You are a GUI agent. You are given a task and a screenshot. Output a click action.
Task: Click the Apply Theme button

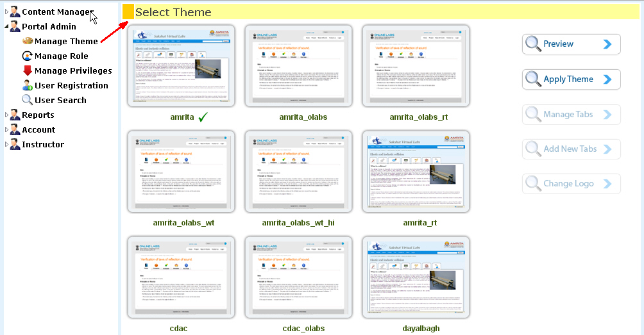[572, 79]
